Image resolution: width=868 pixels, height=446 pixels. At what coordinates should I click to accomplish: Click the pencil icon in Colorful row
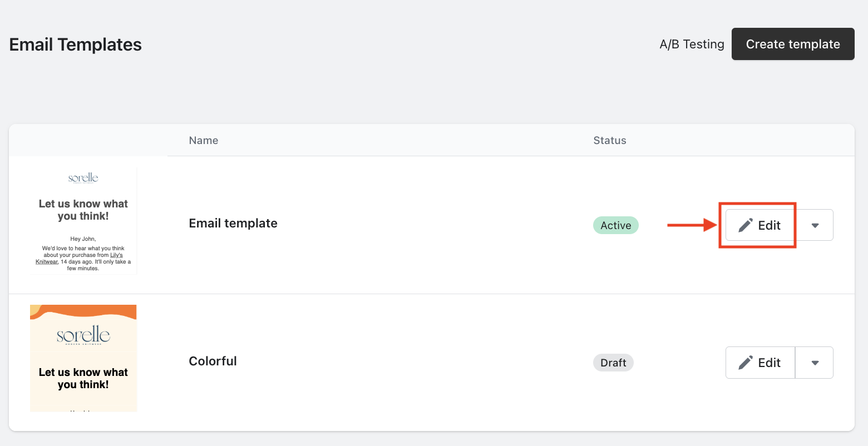coord(746,363)
